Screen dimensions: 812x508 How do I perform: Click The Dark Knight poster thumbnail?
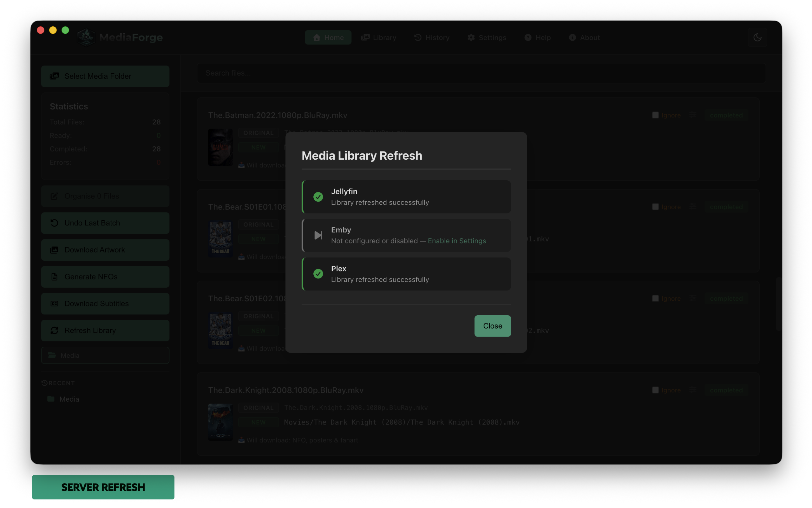220,422
